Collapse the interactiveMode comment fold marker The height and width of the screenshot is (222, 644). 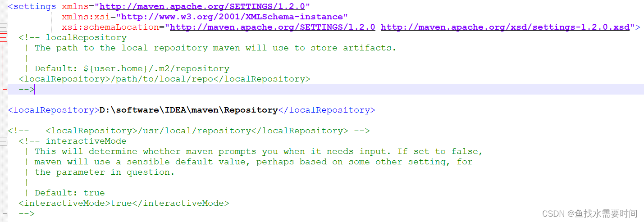point(4,141)
